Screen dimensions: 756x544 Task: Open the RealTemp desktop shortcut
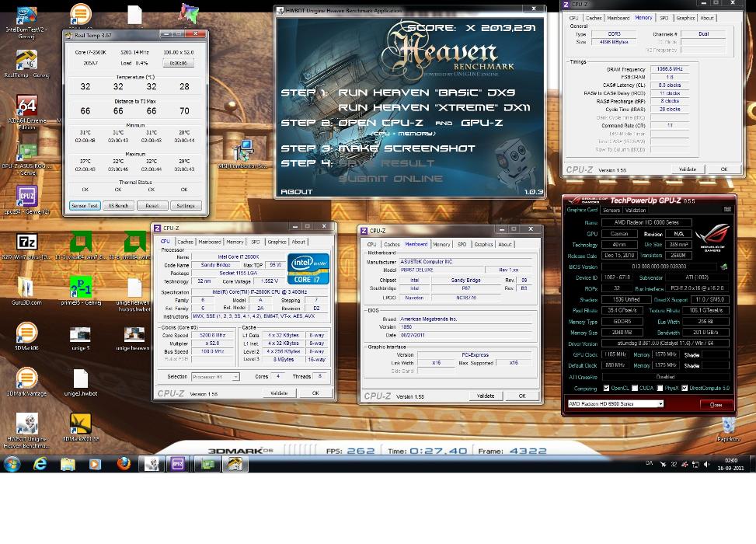click(26, 63)
